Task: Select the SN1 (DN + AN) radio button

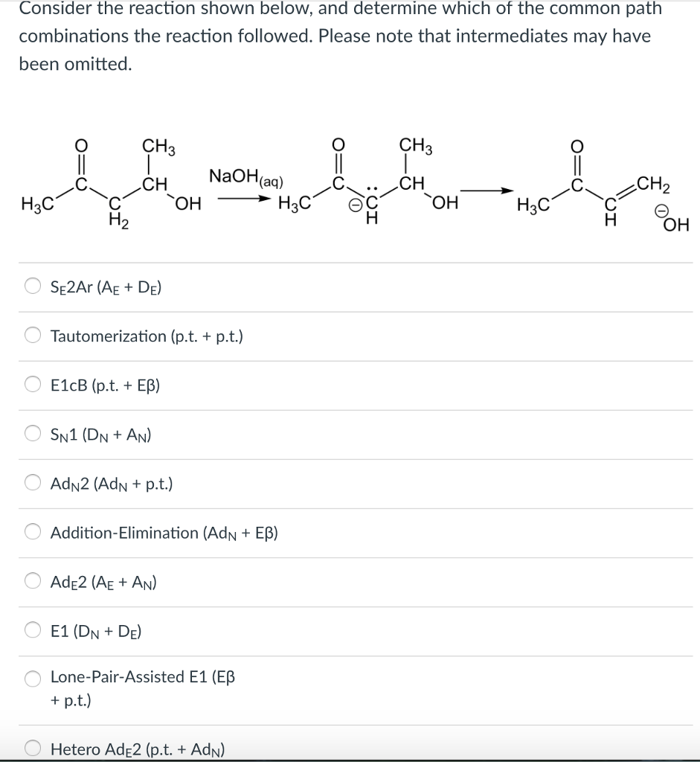Action: pos(33,433)
